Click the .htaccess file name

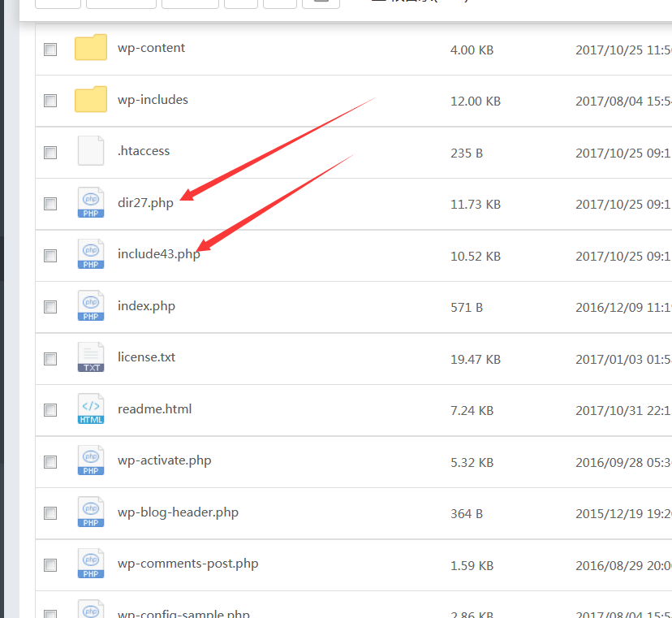(144, 151)
